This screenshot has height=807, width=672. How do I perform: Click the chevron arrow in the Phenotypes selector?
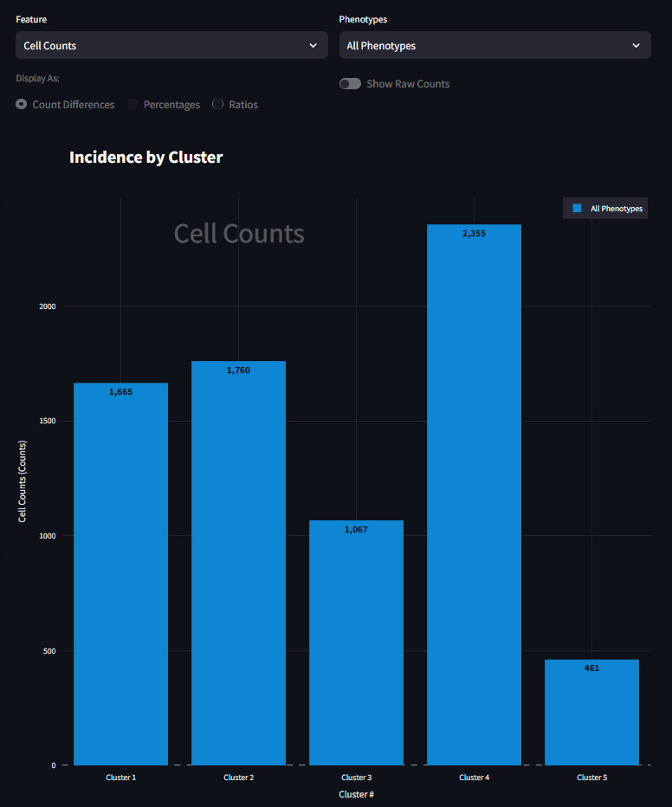tap(636, 45)
